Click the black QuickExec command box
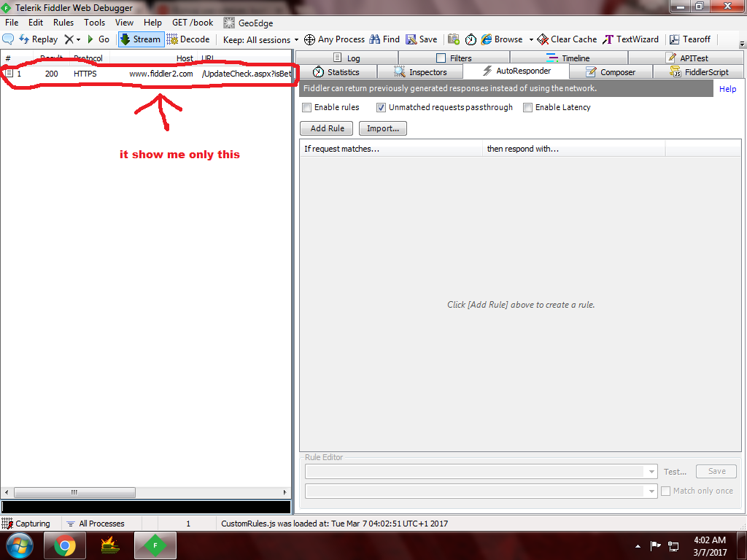This screenshot has height=560, width=747. tap(146, 507)
